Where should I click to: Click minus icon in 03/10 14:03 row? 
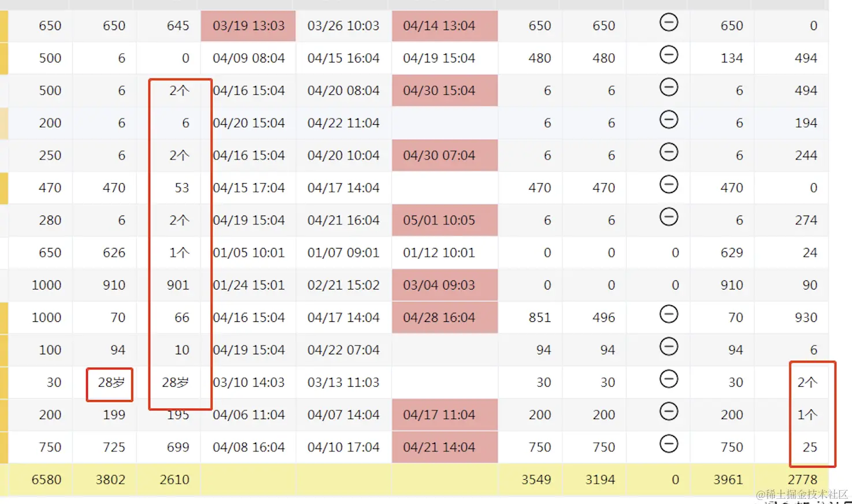click(669, 379)
